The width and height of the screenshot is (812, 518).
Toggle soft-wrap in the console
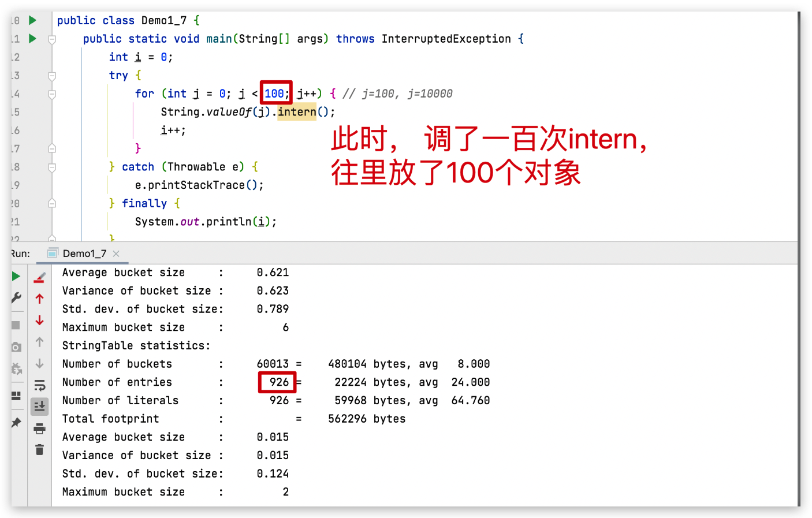(x=39, y=385)
